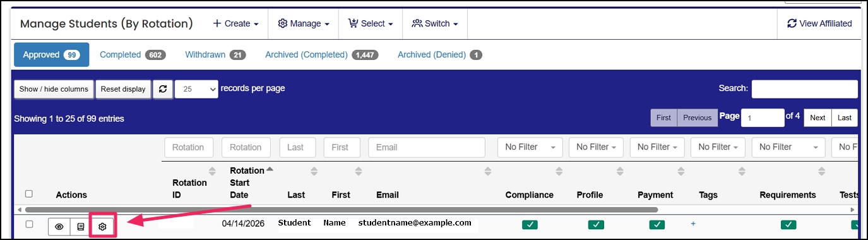Sort by Payment column arrows
The image size is (868, 240).
click(681, 171)
